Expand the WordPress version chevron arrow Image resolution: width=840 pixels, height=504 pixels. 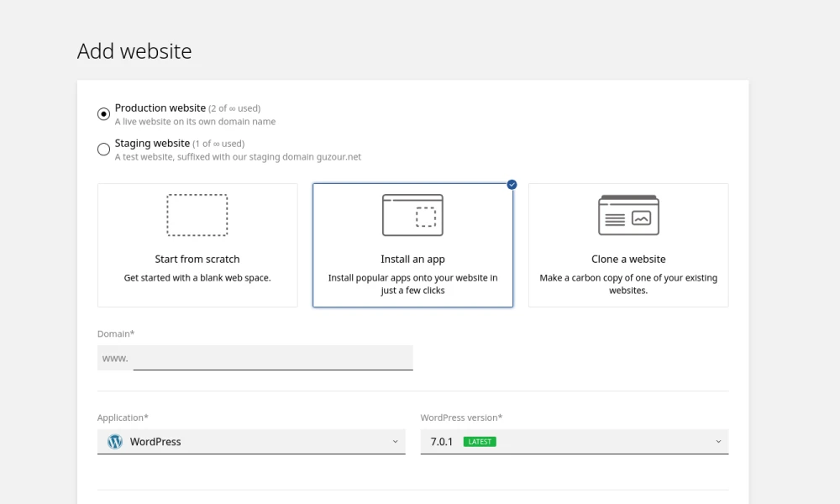718,442
